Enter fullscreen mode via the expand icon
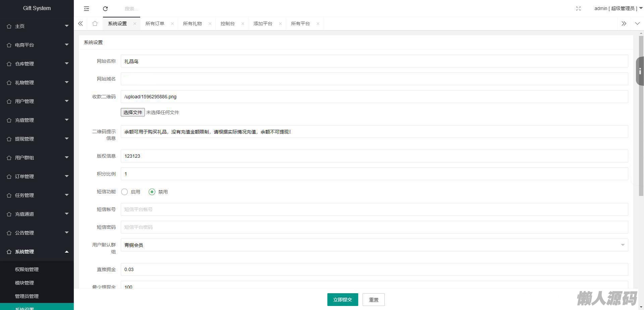The image size is (644, 310). tap(578, 9)
